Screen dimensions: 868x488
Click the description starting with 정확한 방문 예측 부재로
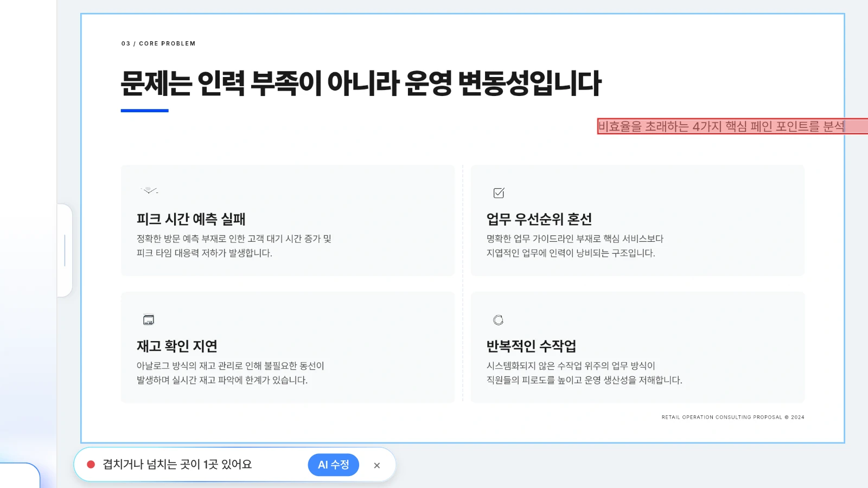[234, 246]
